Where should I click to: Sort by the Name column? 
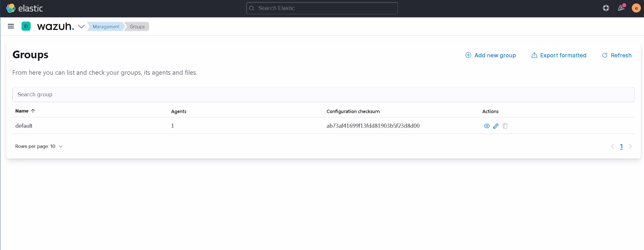(x=25, y=111)
